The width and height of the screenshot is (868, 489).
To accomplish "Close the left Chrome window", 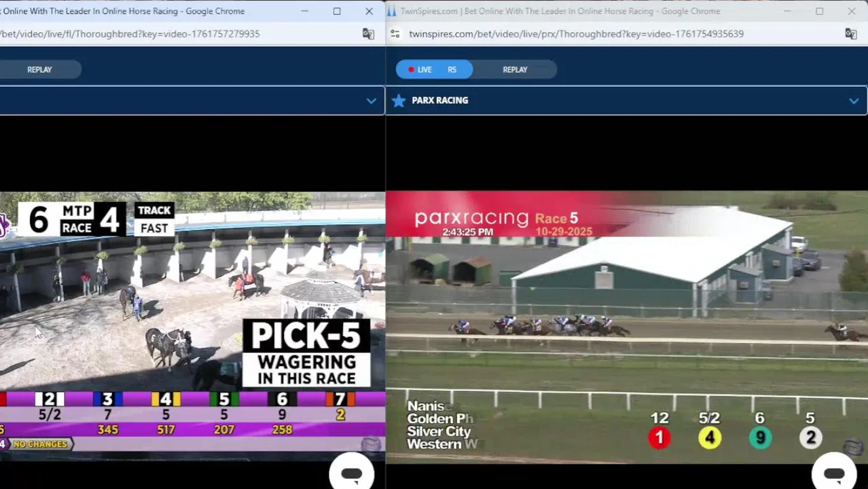I will click(x=369, y=11).
